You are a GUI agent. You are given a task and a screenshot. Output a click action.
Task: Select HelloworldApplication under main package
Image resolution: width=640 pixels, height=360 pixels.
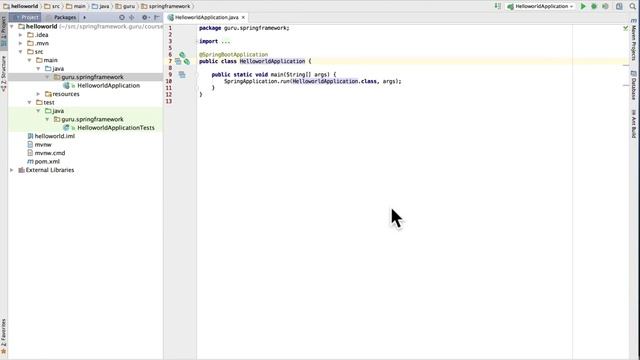coord(109,85)
